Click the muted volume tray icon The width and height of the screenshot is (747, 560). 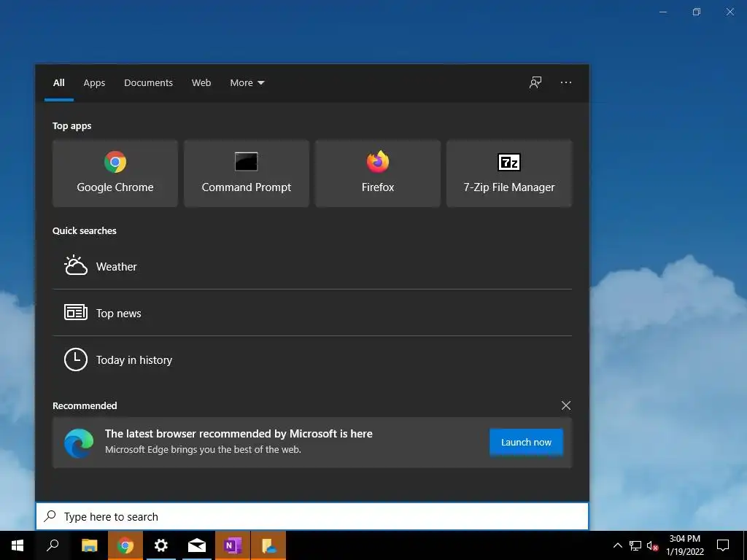(652, 545)
